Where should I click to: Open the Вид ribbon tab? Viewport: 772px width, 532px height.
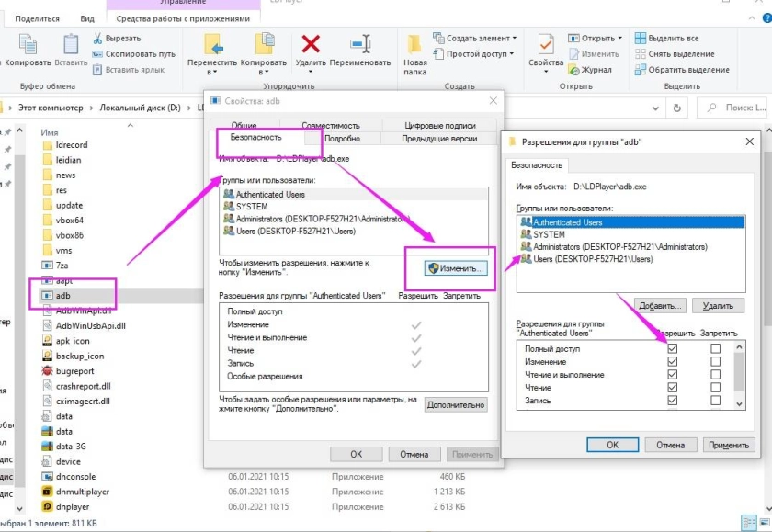[x=87, y=18]
